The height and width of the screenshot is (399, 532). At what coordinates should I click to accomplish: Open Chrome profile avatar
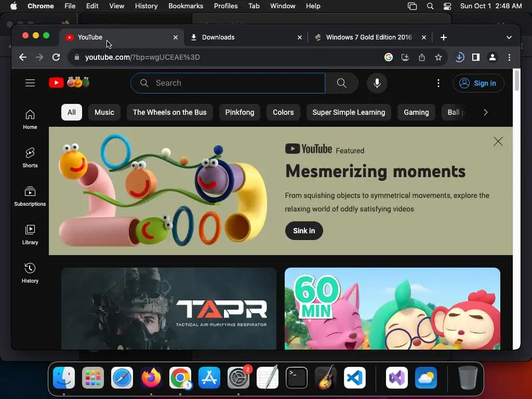[493, 57]
